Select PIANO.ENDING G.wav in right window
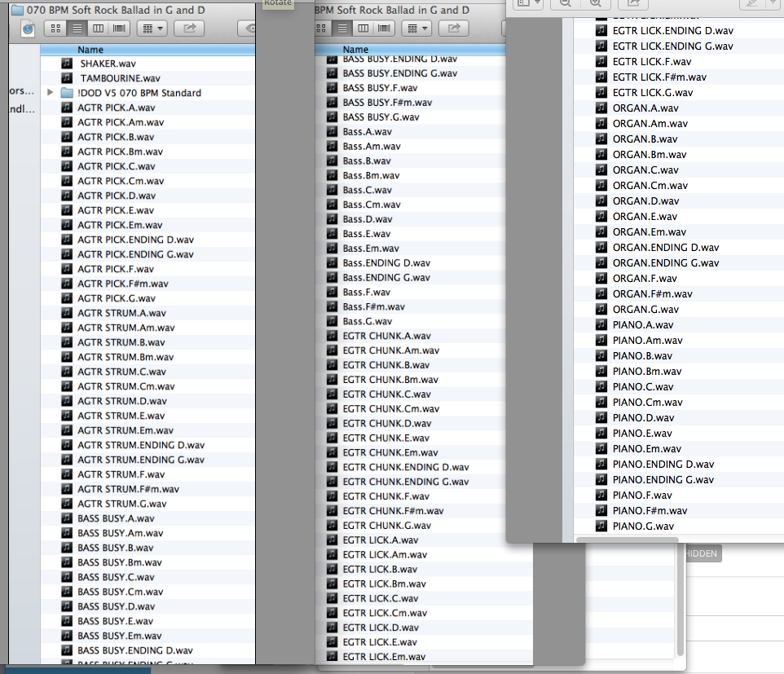The width and height of the screenshot is (784, 674). pyautogui.click(x=663, y=480)
